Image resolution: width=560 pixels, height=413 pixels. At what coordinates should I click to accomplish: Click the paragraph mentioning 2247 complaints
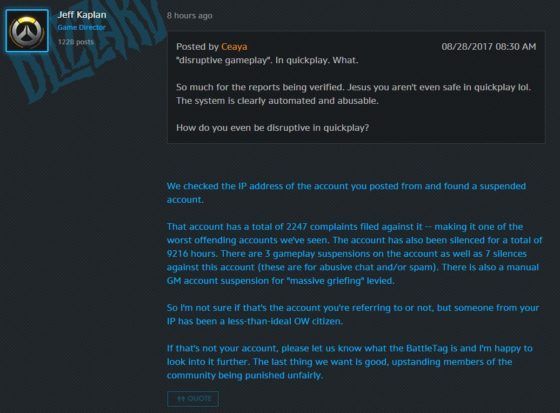point(354,254)
